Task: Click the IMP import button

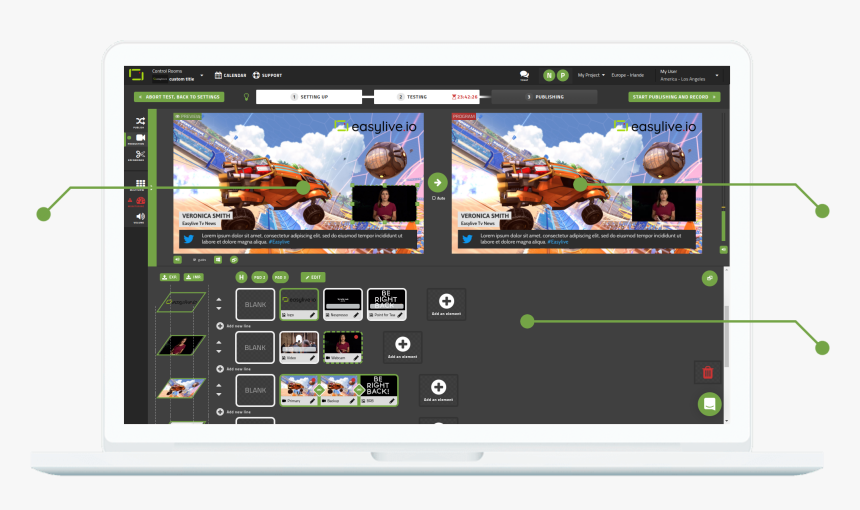Action: click(x=194, y=277)
